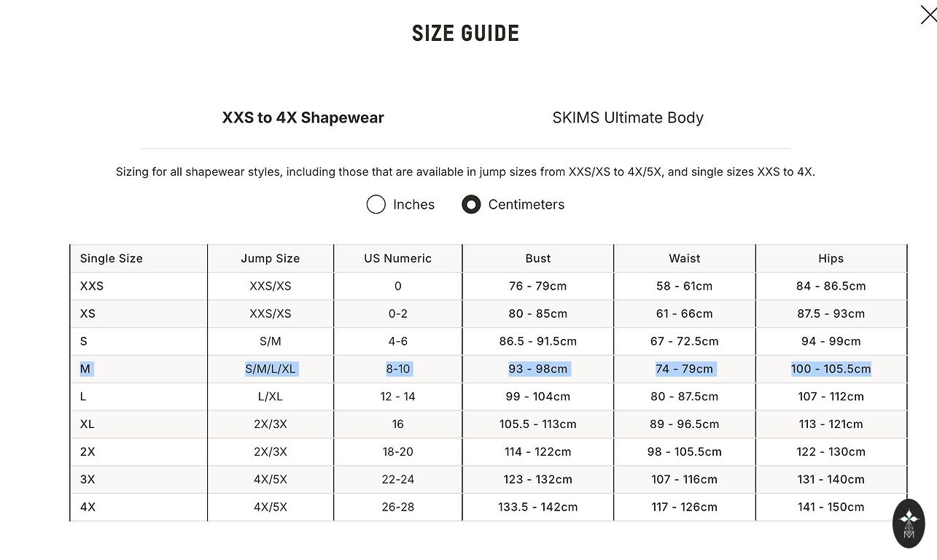Image resolution: width=937 pixels, height=560 pixels.
Task: Click the XXS single size row
Action: 92,287
